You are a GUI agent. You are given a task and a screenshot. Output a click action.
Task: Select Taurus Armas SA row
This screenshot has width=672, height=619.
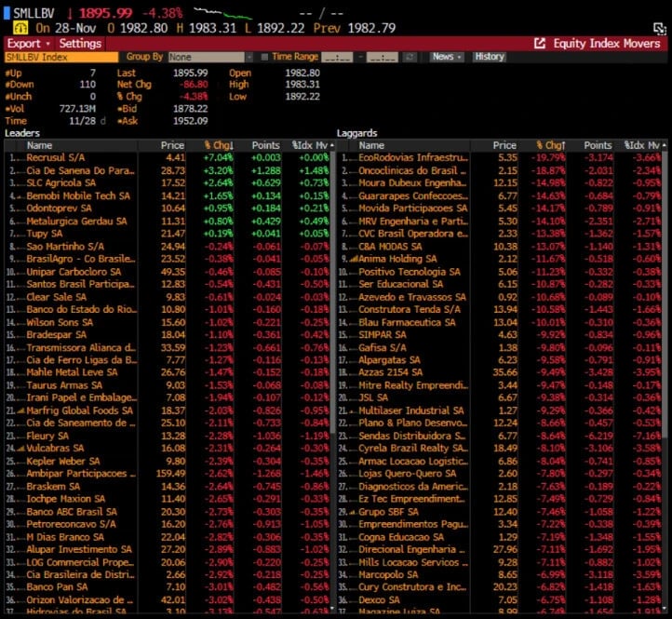[x=168, y=385]
